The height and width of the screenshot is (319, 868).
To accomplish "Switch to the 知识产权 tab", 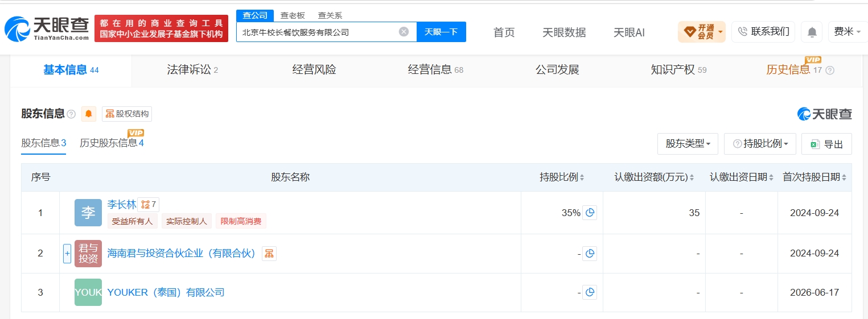I will (678, 70).
